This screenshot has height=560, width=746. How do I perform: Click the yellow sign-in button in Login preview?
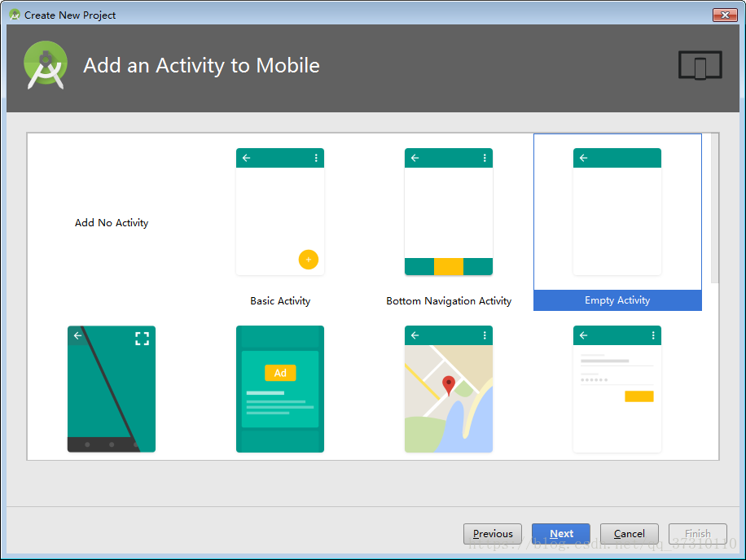(639, 396)
